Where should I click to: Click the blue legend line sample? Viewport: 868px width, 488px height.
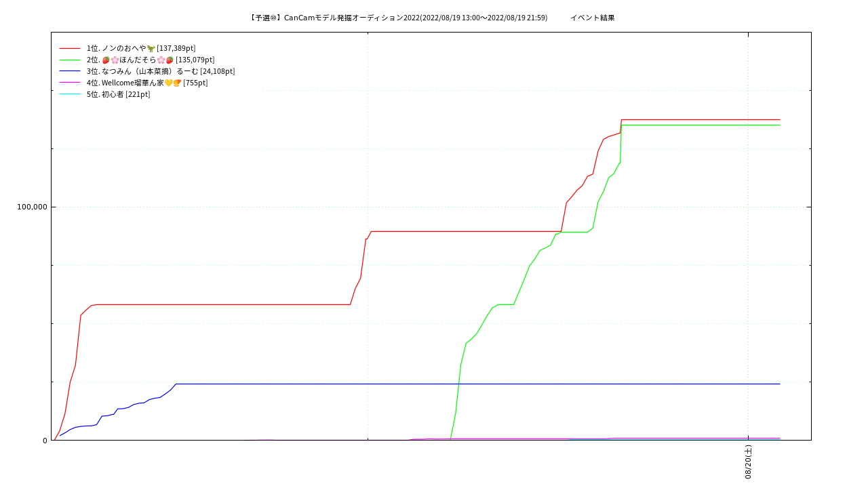[70, 71]
